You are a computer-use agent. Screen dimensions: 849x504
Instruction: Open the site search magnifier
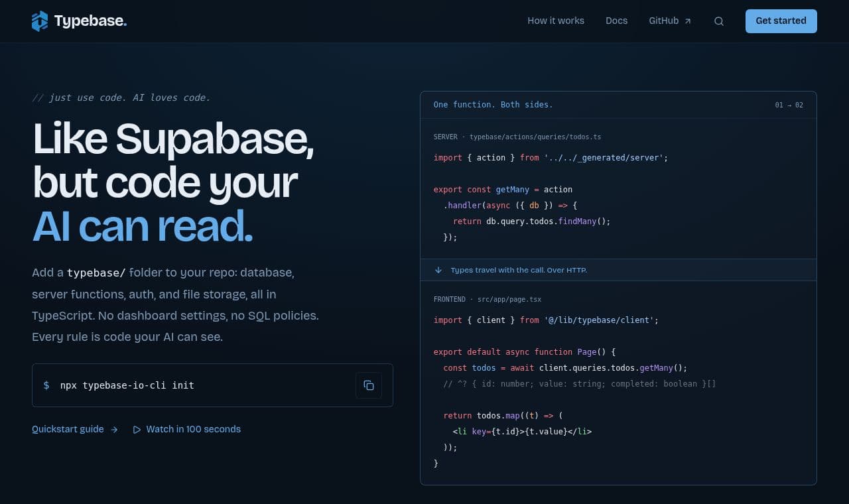click(719, 21)
